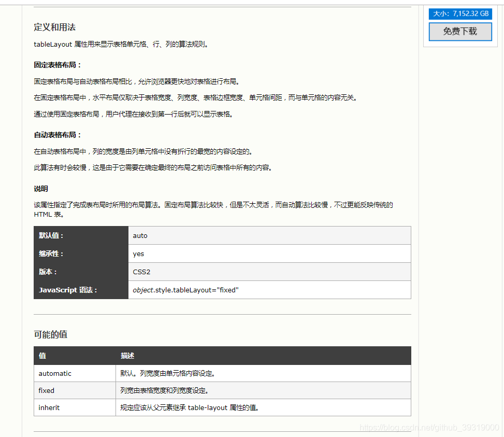Click the auto default value cell
Viewport: 504px width, 437px height.
point(269,235)
